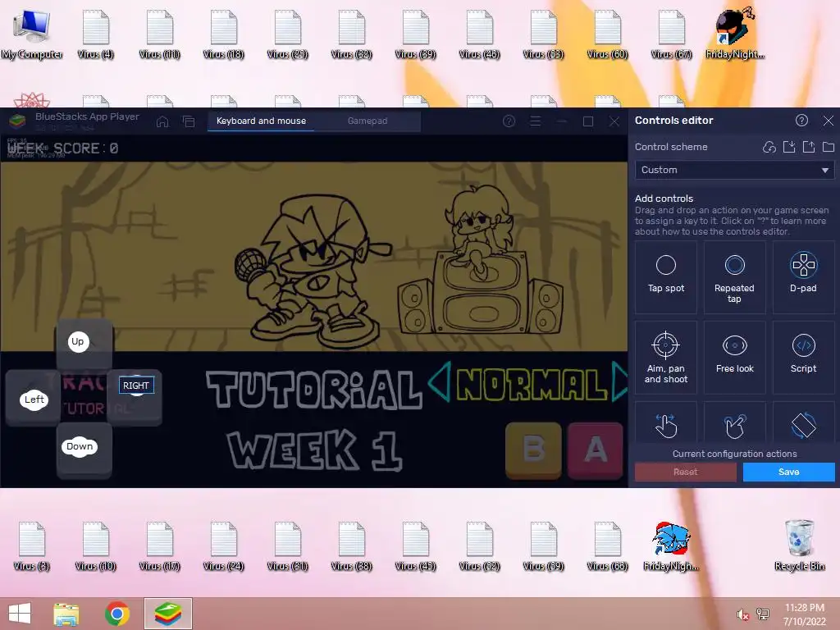Select Recycle Bin desktop icon
Image resolution: width=840 pixels, height=630 pixels.
click(x=799, y=546)
